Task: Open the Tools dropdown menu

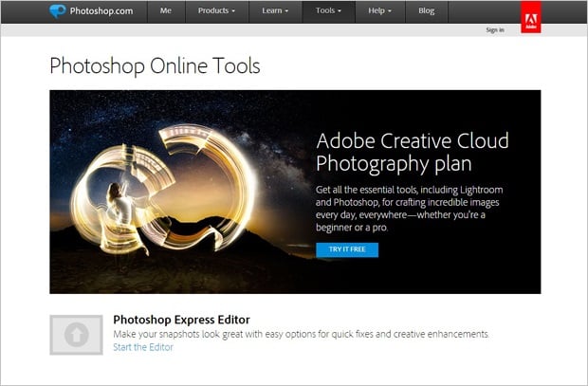Action: (x=328, y=12)
